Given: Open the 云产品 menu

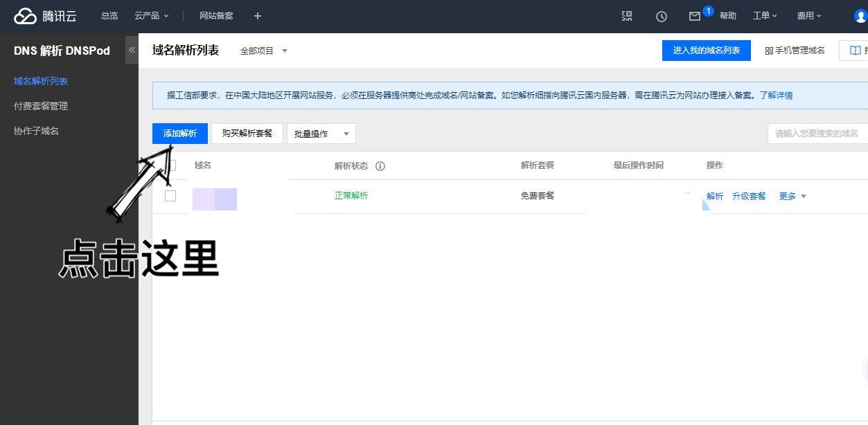Looking at the screenshot, I should pos(151,15).
